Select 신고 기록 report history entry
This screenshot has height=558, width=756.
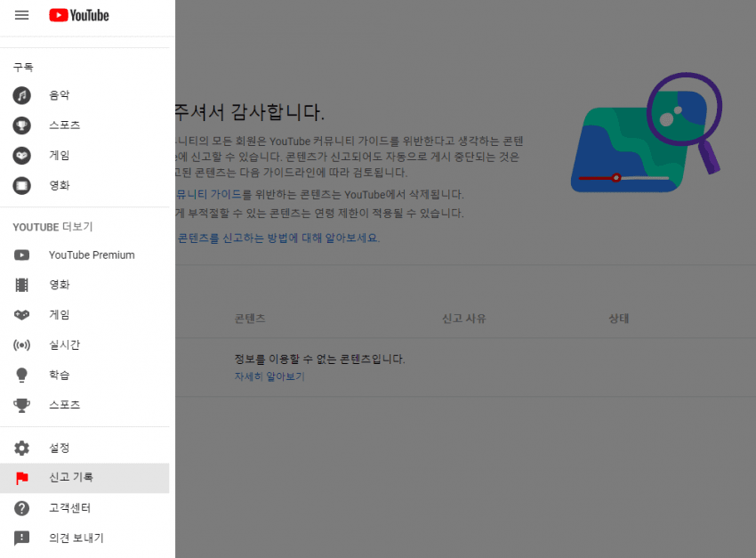pyautogui.click(x=84, y=478)
